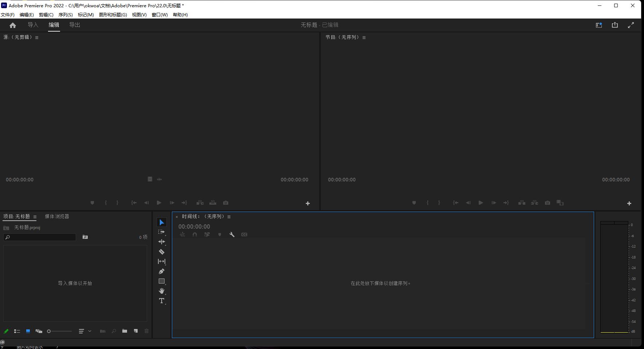The width and height of the screenshot is (644, 349).
Task: Click Insert button in Source monitor
Action: (x=200, y=203)
